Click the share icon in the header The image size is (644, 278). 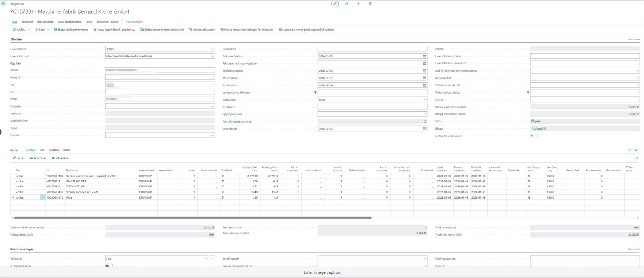(347, 4)
